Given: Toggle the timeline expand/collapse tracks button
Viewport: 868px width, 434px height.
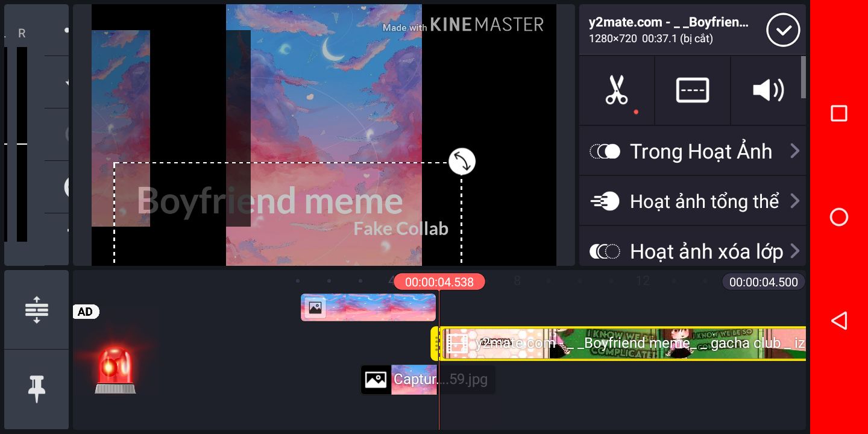Looking at the screenshot, I should (x=37, y=310).
